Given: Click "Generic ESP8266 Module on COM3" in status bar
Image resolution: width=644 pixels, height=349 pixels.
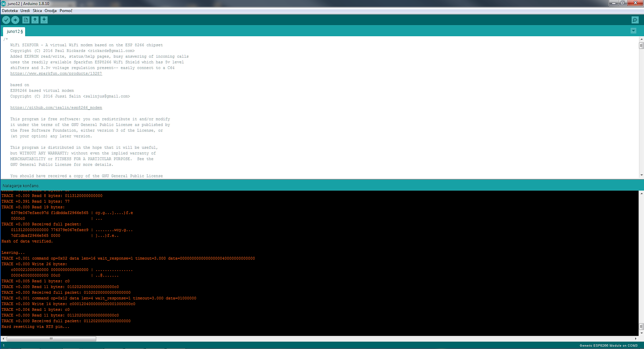Looking at the screenshot, I should [608, 346].
